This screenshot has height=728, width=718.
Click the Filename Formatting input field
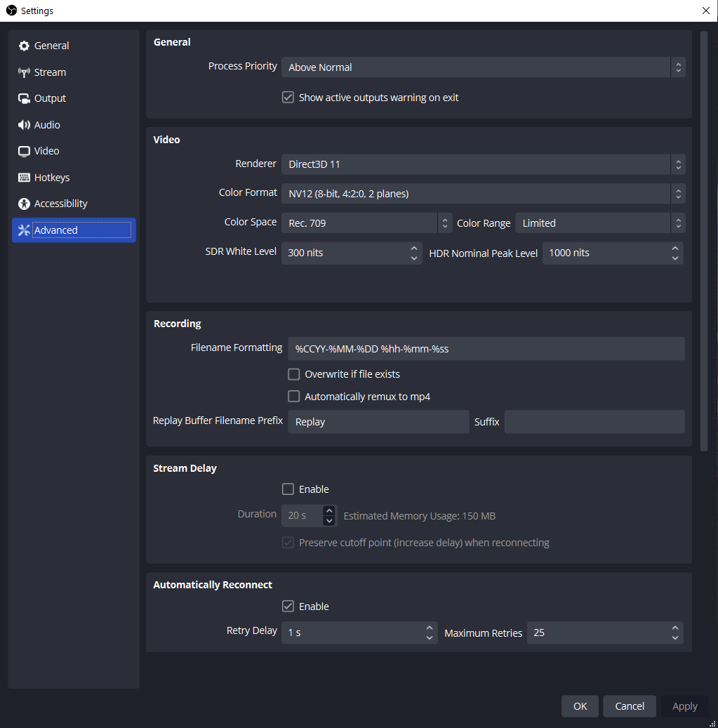[486, 349]
